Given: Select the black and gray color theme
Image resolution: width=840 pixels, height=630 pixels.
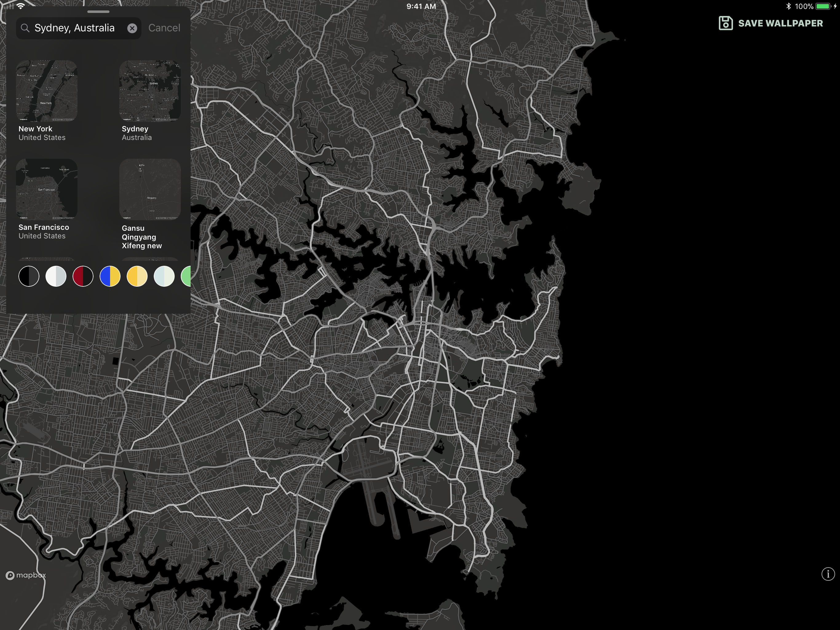Looking at the screenshot, I should pyautogui.click(x=29, y=276).
